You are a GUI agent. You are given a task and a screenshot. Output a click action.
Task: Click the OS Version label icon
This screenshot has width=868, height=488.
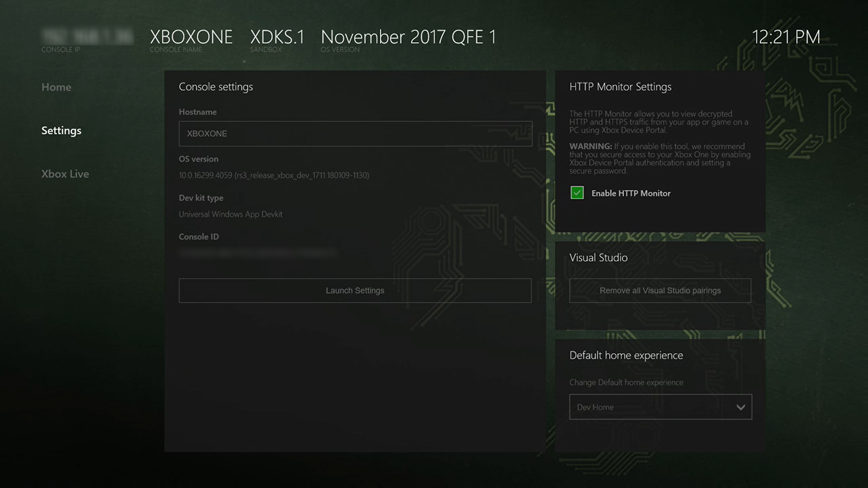340,49
